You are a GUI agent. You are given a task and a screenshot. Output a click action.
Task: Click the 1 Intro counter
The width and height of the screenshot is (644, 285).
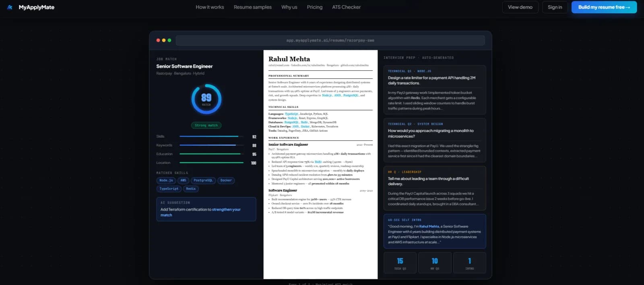(x=469, y=263)
